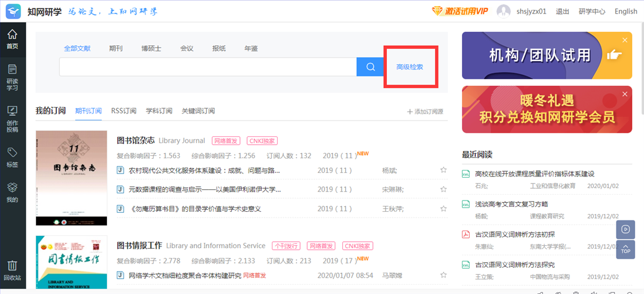Click XML icon beside 高校在线开放课程质量评价指标体系建设
Viewport: 644px width, 294px height.
[x=466, y=174]
